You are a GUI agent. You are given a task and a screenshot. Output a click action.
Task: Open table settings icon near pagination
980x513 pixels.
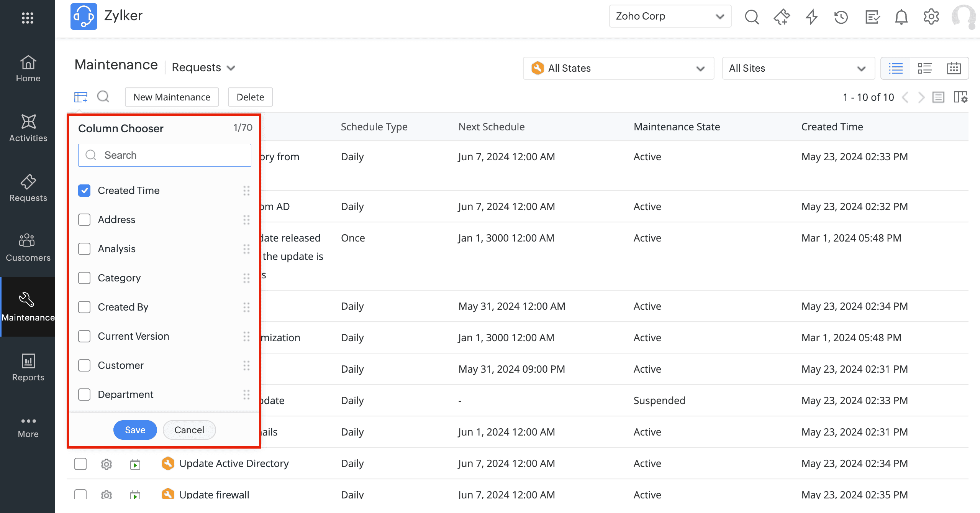pyautogui.click(x=960, y=97)
